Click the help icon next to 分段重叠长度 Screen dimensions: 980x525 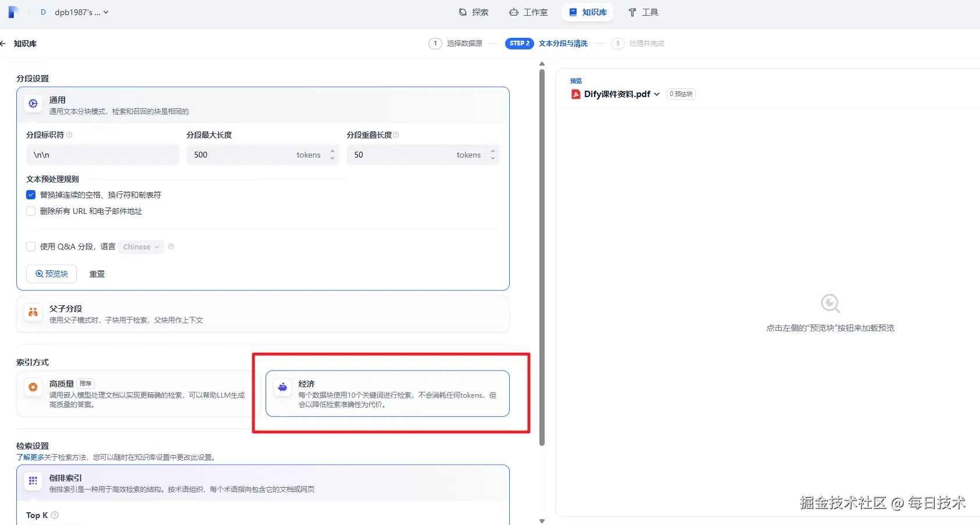[x=396, y=135]
